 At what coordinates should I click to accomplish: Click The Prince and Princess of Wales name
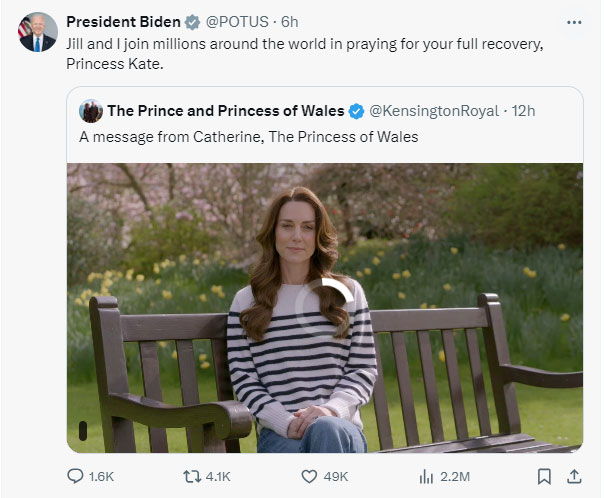coord(225,110)
